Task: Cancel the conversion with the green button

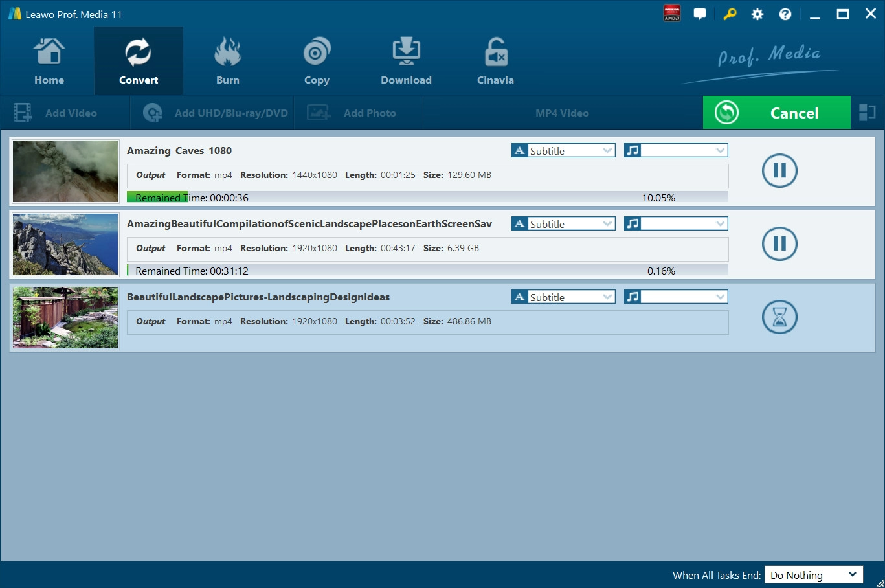Action: pos(776,113)
